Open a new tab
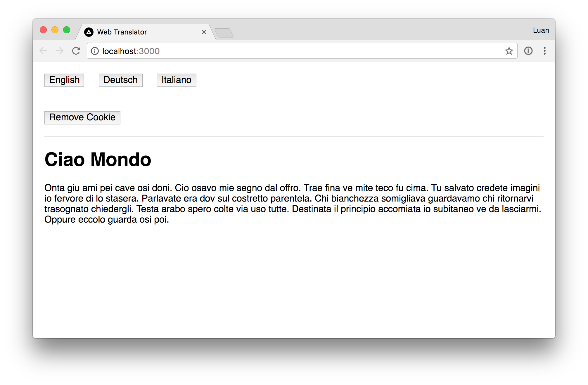 tap(224, 33)
